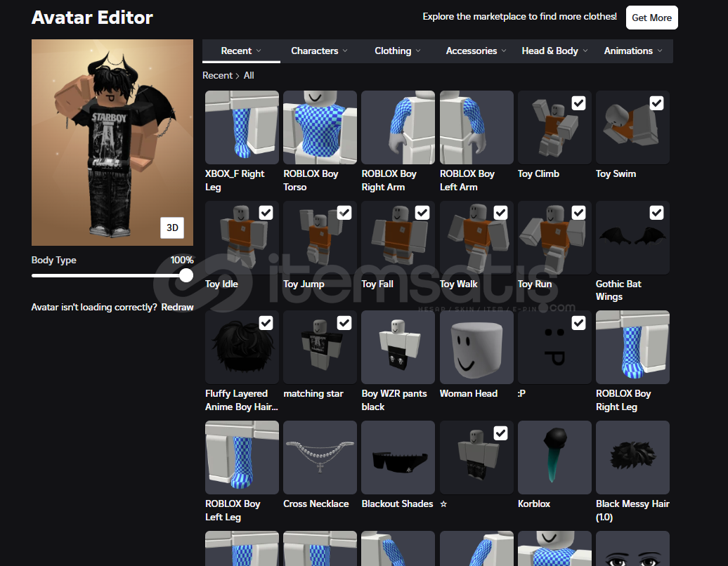This screenshot has width=728, height=566.
Task: Select the ROBLOX Boy Torso item image
Action: 320,127
